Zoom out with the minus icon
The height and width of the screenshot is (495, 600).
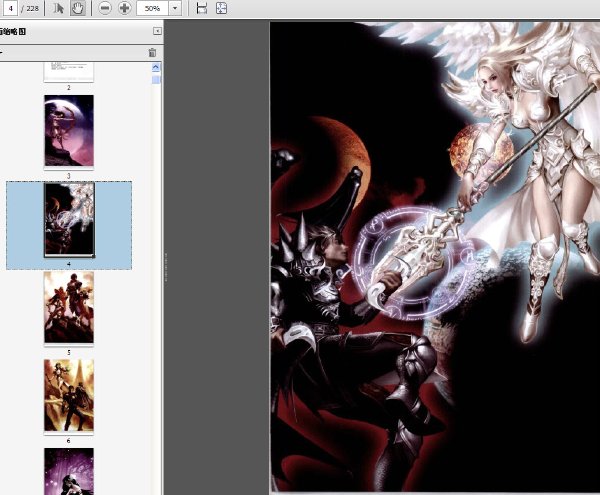coord(104,8)
